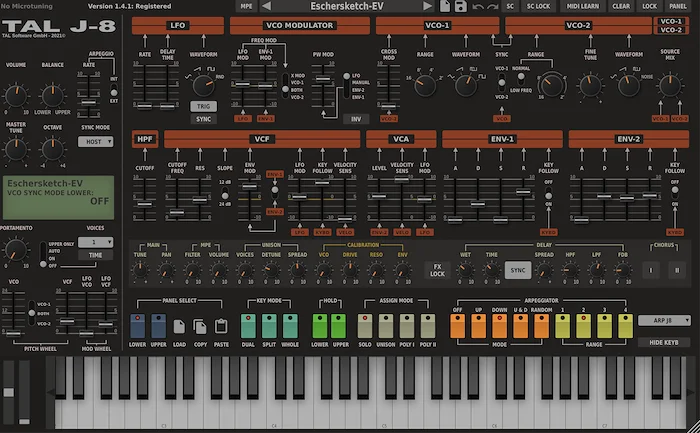Set arpeggiator mode to RANDOM

click(x=542, y=326)
